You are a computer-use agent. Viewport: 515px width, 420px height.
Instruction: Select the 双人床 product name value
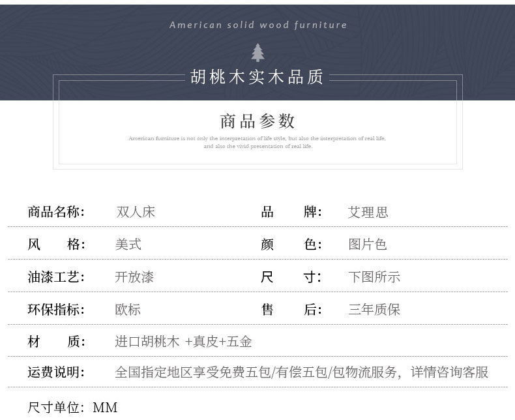[136, 212]
